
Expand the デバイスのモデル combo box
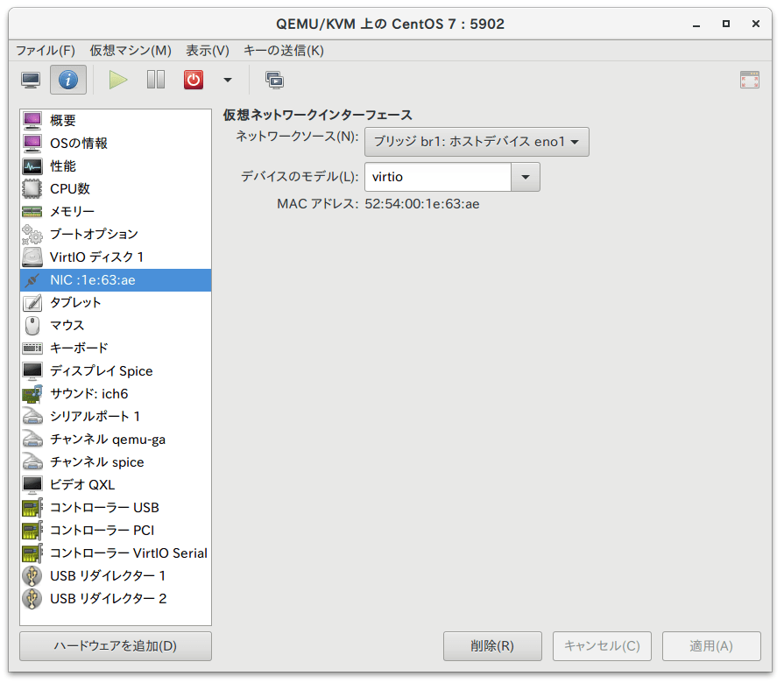tap(526, 177)
